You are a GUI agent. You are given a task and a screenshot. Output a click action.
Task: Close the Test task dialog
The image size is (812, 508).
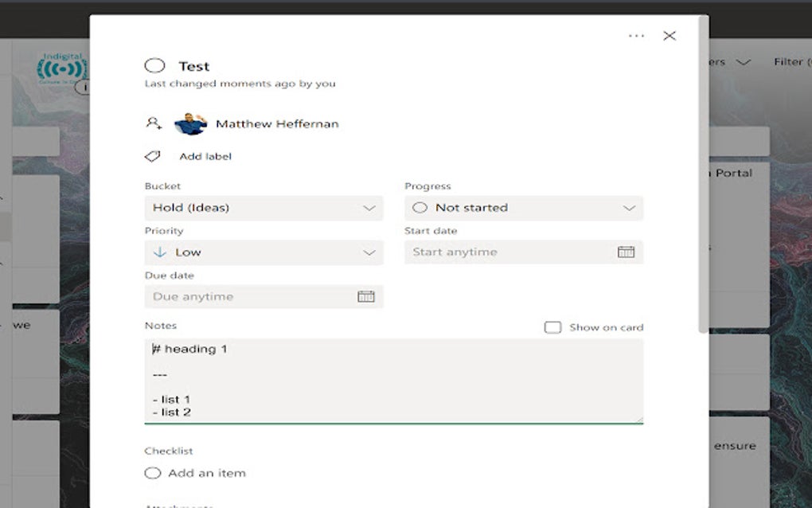(x=670, y=36)
